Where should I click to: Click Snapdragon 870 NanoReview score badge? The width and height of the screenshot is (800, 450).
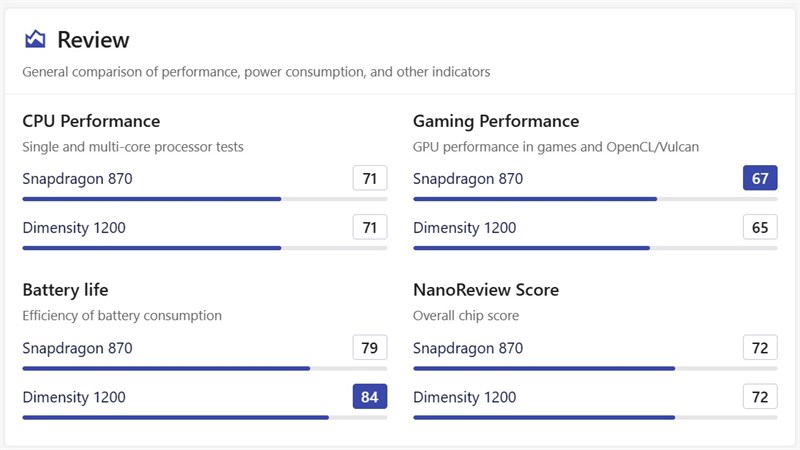(x=760, y=348)
